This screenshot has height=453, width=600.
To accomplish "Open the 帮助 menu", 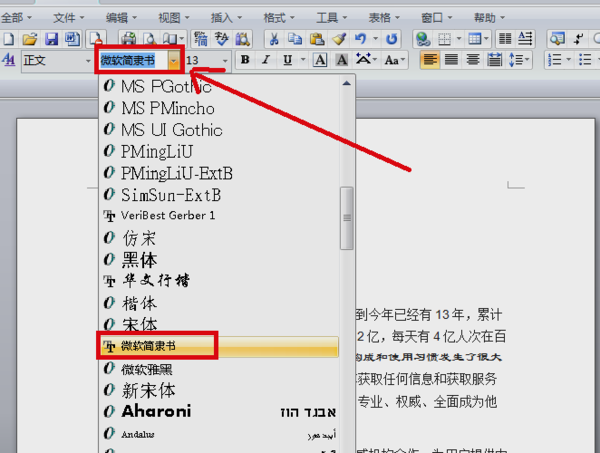I will [x=489, y=18].
